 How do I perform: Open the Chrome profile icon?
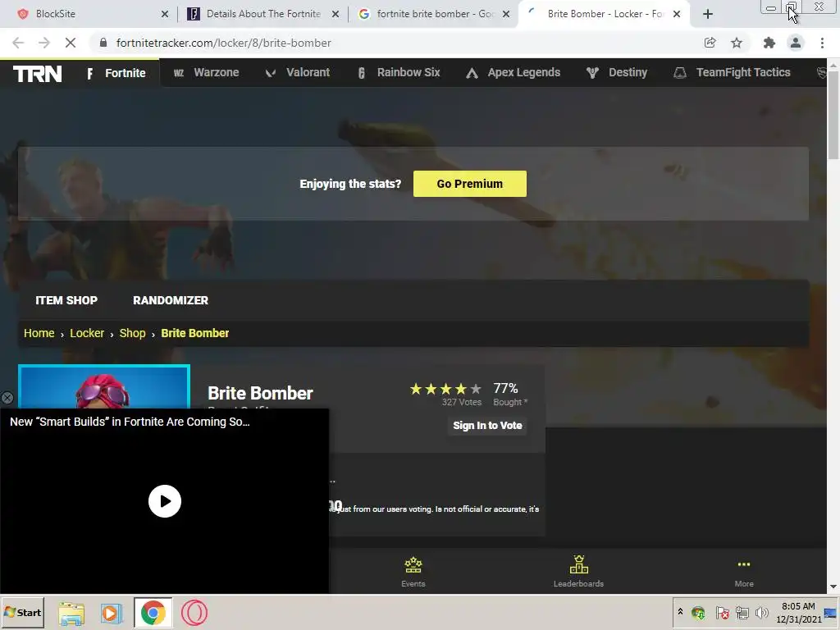tap(796, 43)
